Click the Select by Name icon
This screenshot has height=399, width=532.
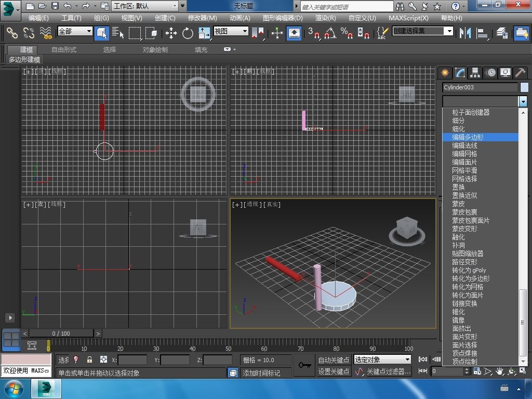click(118, 33)
